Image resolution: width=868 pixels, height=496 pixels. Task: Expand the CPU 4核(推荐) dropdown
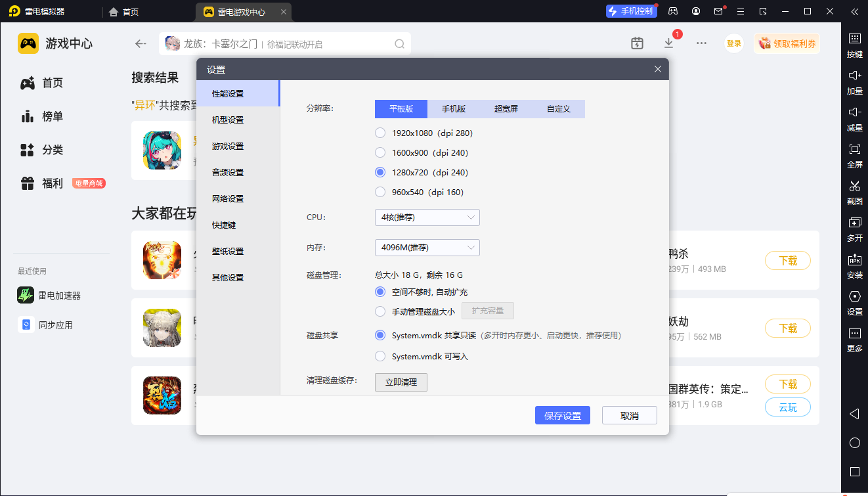(x=427, y=217)
